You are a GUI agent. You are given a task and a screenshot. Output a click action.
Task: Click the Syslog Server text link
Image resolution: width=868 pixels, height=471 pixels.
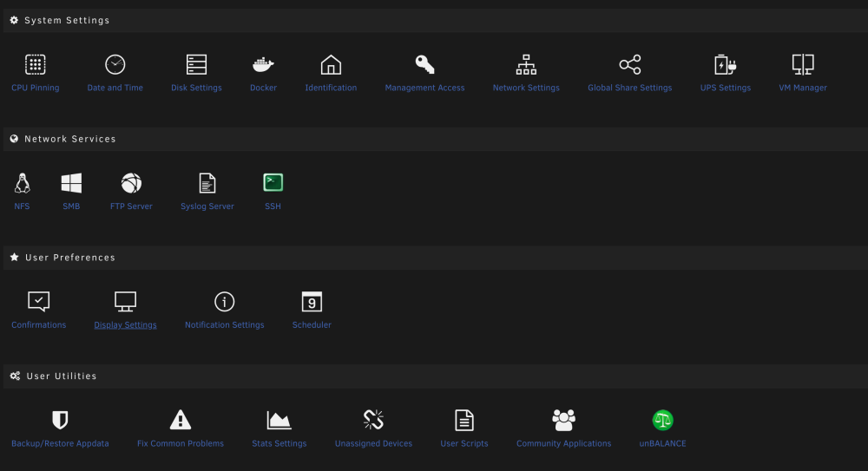[207, 206]
